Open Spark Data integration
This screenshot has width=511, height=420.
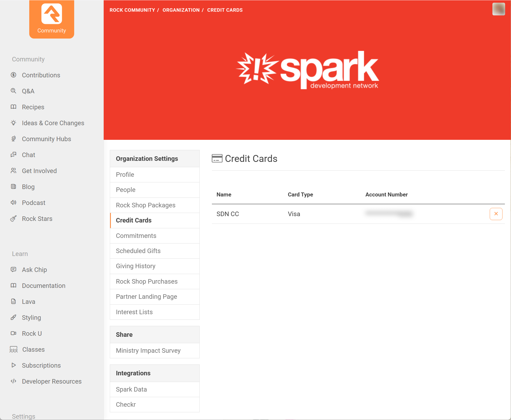pos(155,389)
